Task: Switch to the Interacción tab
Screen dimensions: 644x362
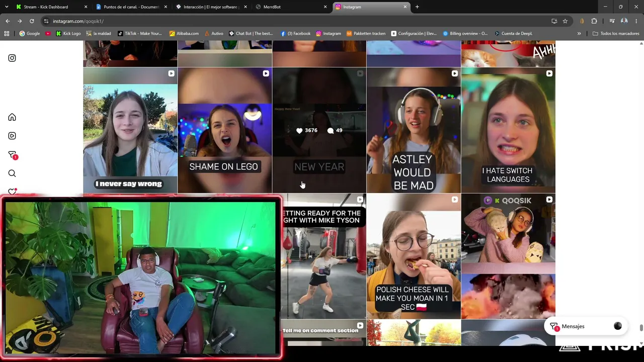Action: (211, 7)
